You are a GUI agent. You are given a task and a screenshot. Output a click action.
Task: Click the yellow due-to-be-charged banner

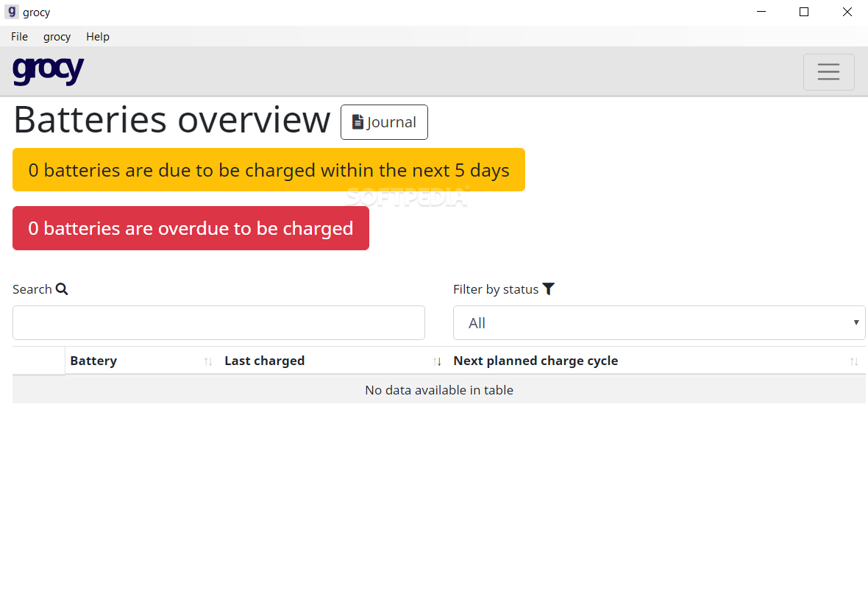(x=268, y=169)
